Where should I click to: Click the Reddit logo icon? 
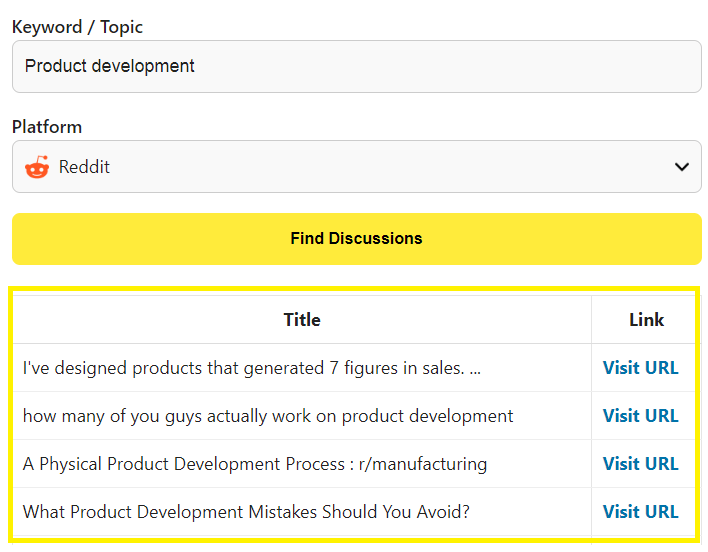click(37, 167)
